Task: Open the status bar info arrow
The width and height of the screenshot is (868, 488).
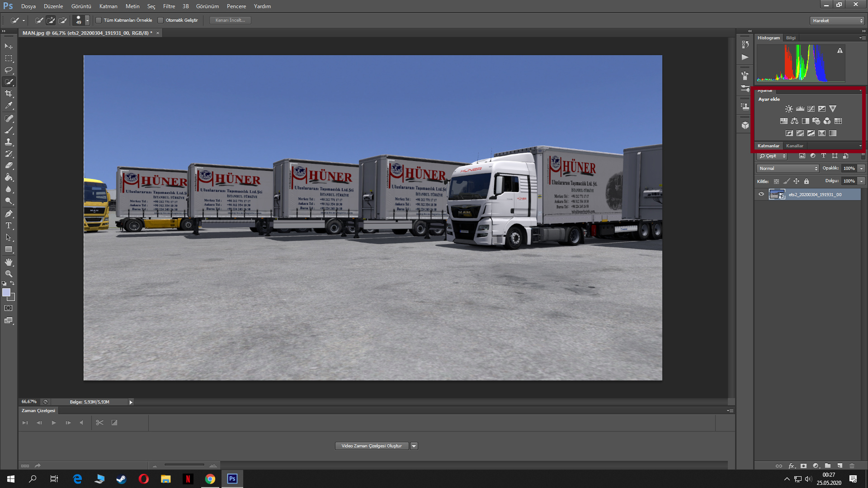Action: click(131, 402)
